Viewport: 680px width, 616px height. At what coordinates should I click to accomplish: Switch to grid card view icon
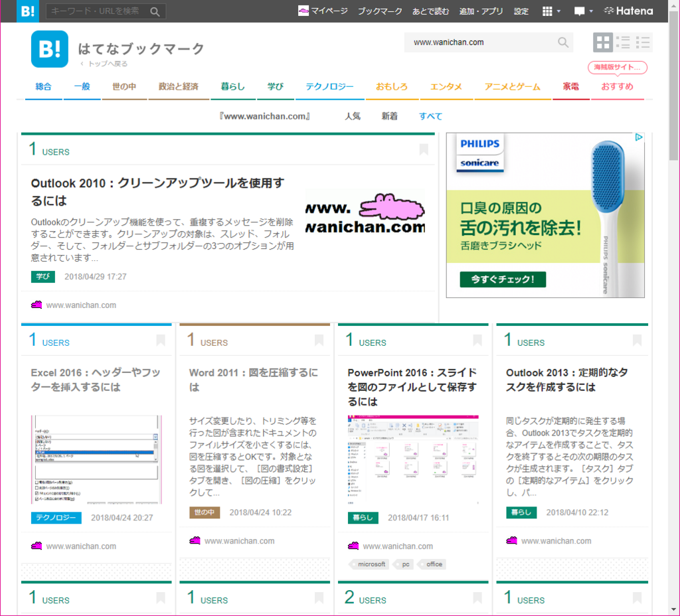coord(603,42)
